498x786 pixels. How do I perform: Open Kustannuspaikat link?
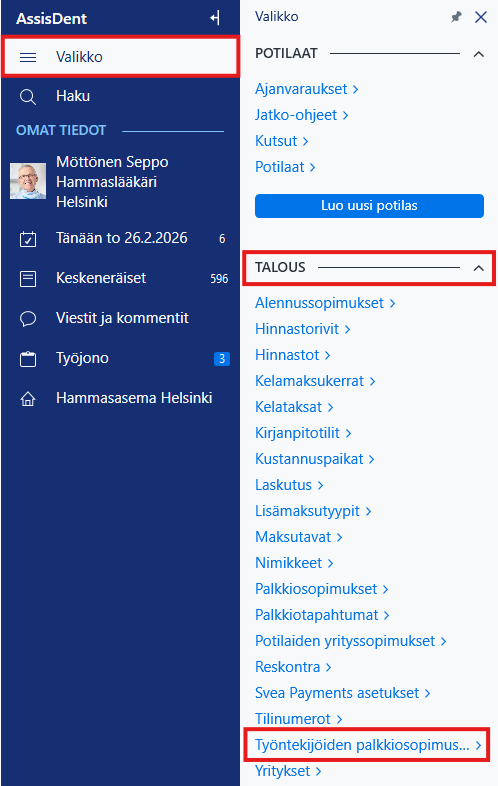point(314,459)
